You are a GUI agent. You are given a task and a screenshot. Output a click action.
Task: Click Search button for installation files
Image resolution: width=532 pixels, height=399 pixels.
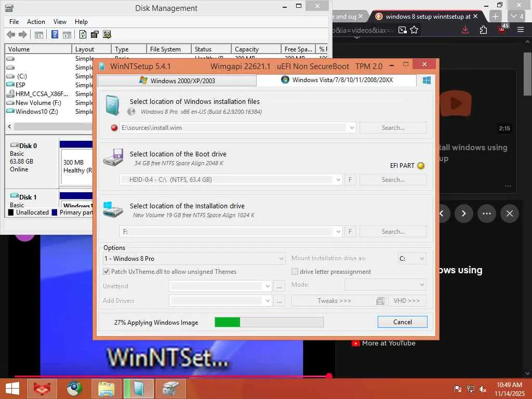pyautogui.click(x=393, y=128)
